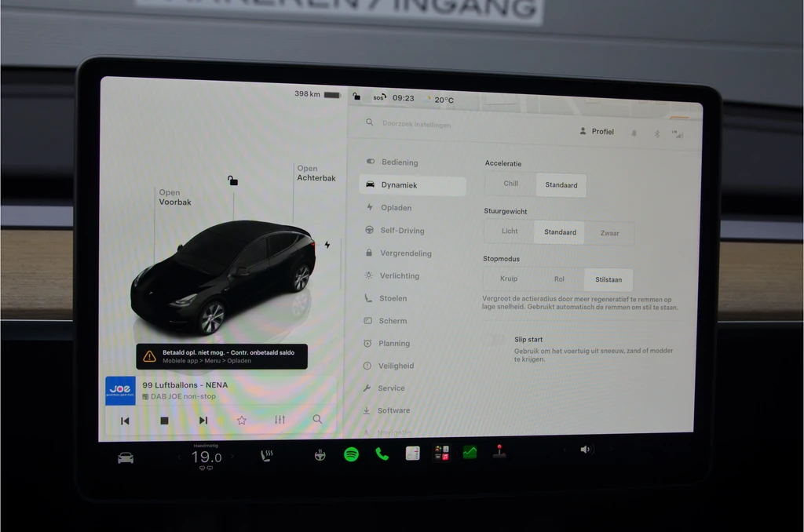Select Kruip stop mode

509,279
